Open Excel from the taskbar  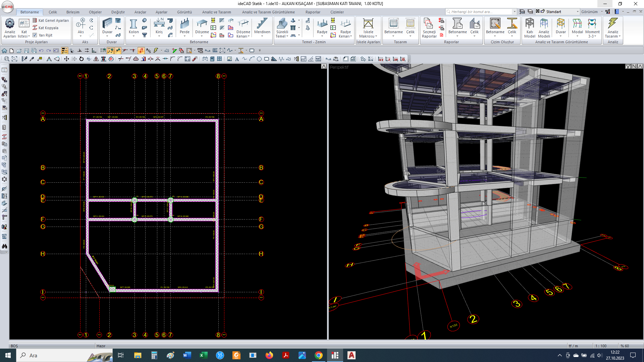(204, 355)
